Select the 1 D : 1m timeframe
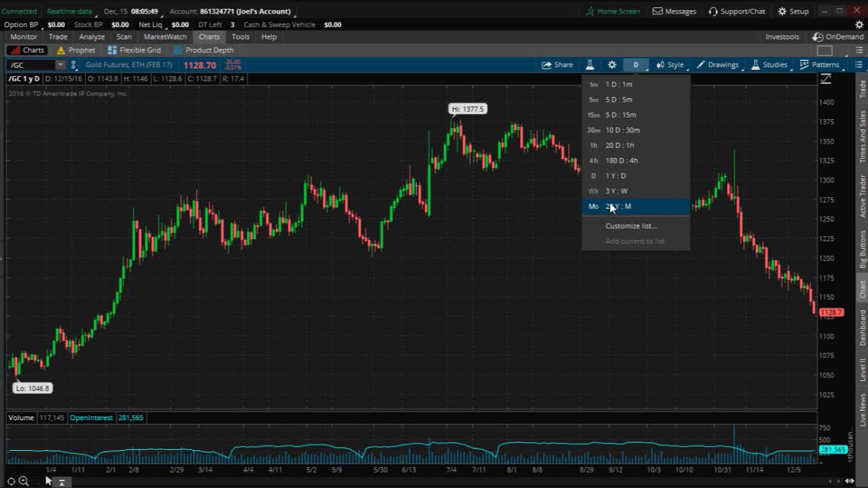 [x=636, y=84]
